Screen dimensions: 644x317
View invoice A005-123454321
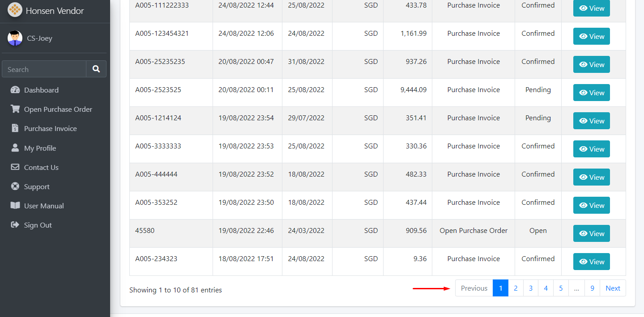pos(591,37)
